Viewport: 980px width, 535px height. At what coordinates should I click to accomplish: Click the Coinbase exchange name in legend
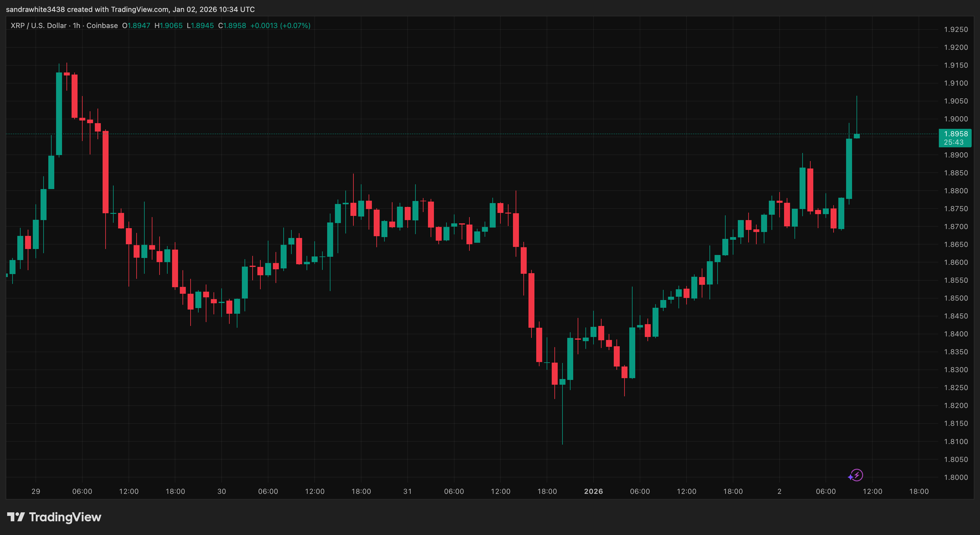tap(102, 25)
